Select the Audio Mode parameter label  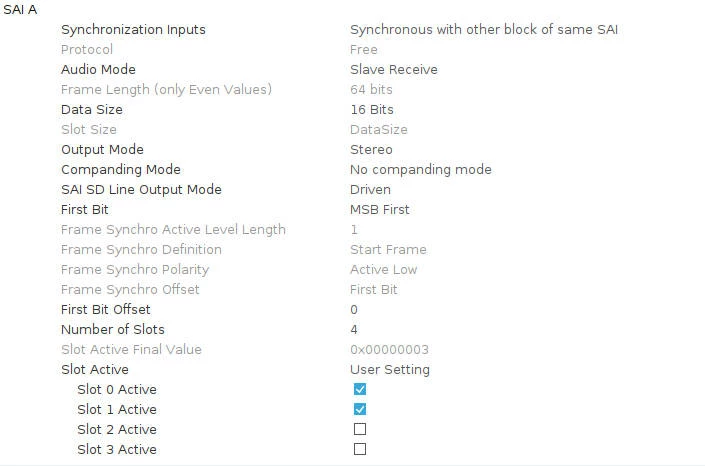tap(98, 70)
